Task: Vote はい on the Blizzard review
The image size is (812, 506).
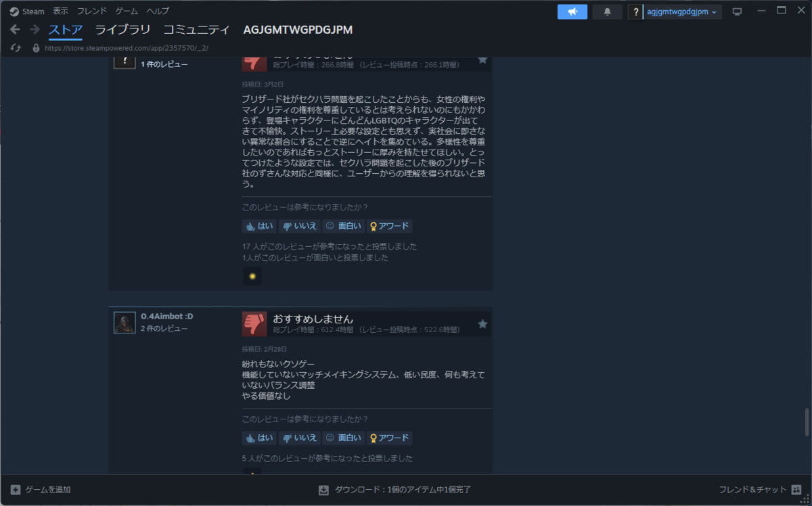Action: pos(260,226)
